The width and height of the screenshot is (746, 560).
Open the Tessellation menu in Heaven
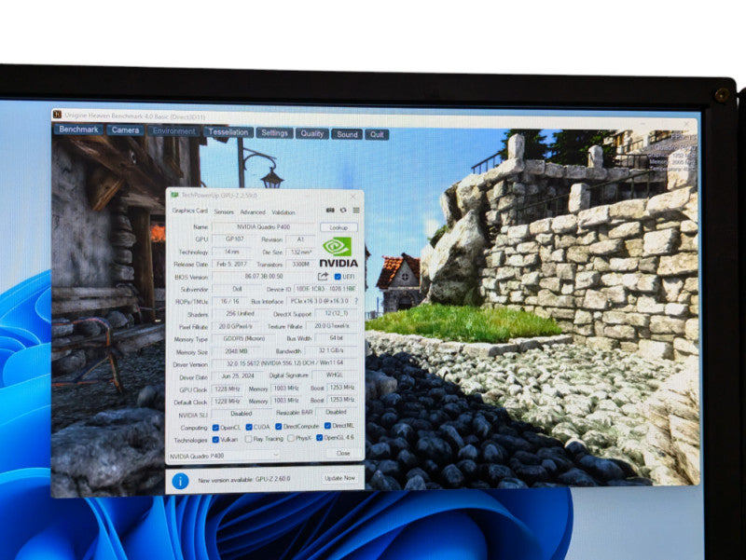coord(228,131)
